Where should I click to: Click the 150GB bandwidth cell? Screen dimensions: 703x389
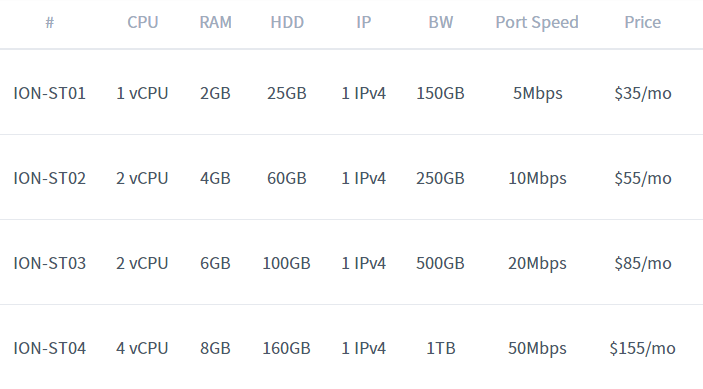[x=440, y=93]
